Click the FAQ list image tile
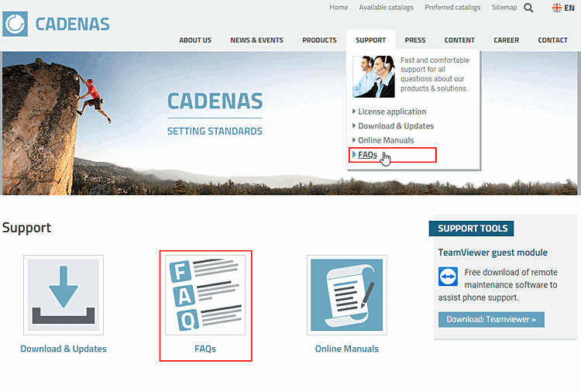Screen dimensions: 581x392 tap(205, 295)
